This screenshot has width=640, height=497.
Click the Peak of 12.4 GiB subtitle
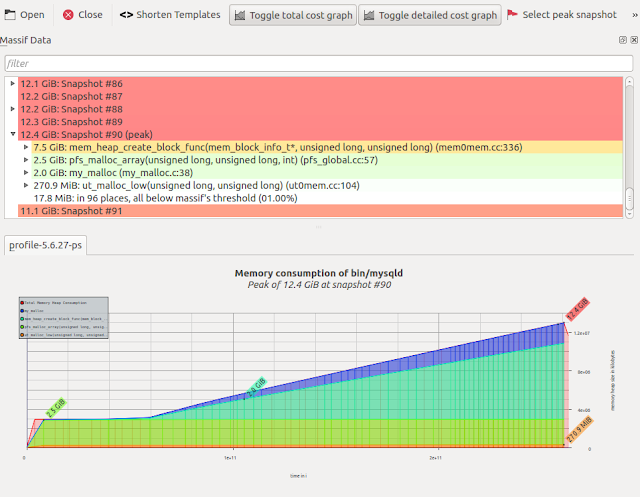319,285
